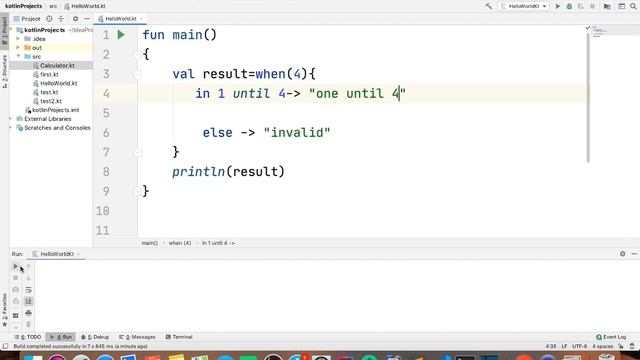Open the Run tool window tab
The width and height of the screenshot is (640, 360).
(60, 337)
